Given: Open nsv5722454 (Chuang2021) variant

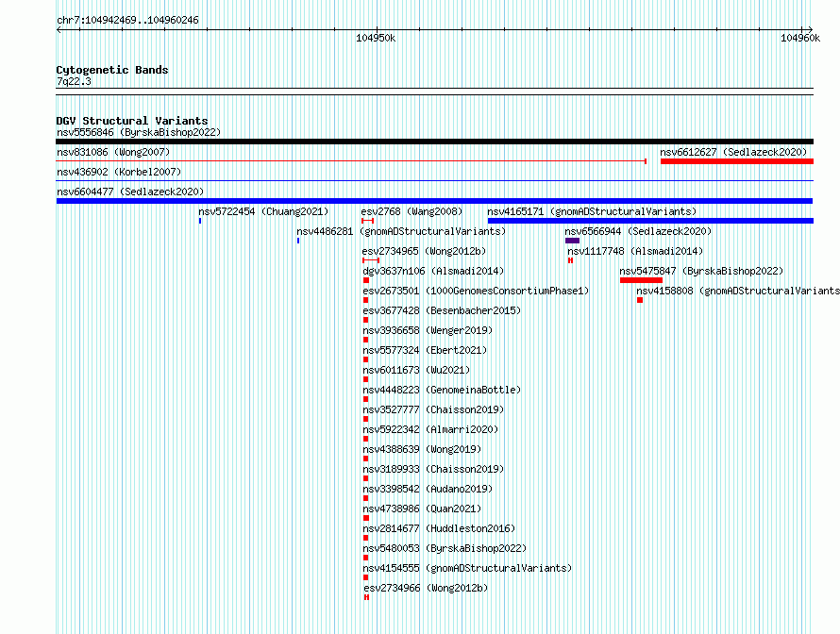Looking at the screenshot, I should pyautogui.click(x=263, y=211).
